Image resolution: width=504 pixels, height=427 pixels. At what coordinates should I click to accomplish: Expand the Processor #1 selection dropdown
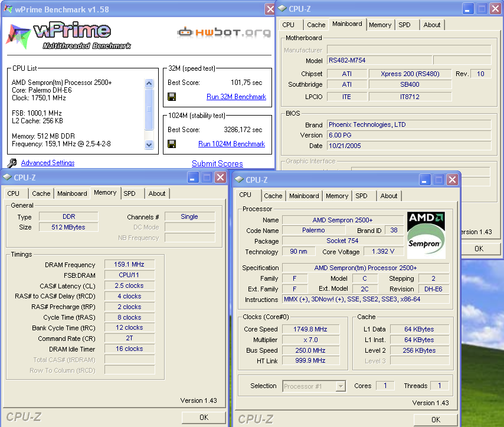(341, 386)
